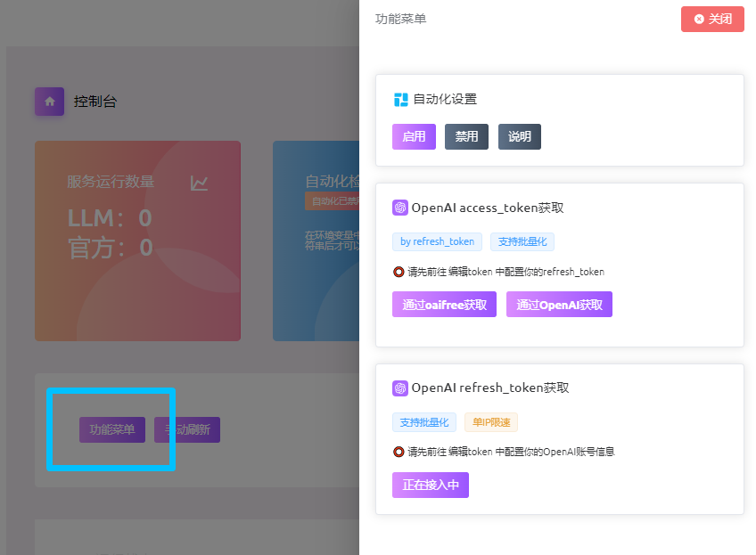Click the red notice icon in access_token card
The image size is (756, 555).
pyautogui.click(x=399, y=272)
